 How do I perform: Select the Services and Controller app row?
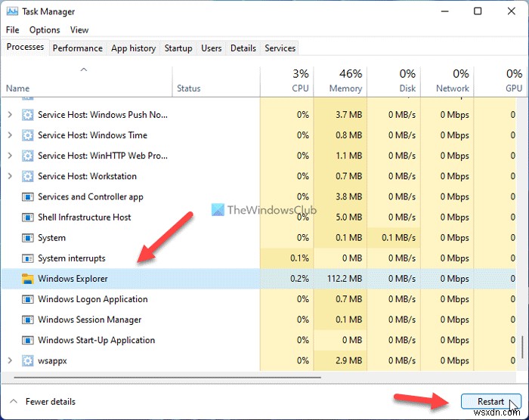(x=258, y=196)
